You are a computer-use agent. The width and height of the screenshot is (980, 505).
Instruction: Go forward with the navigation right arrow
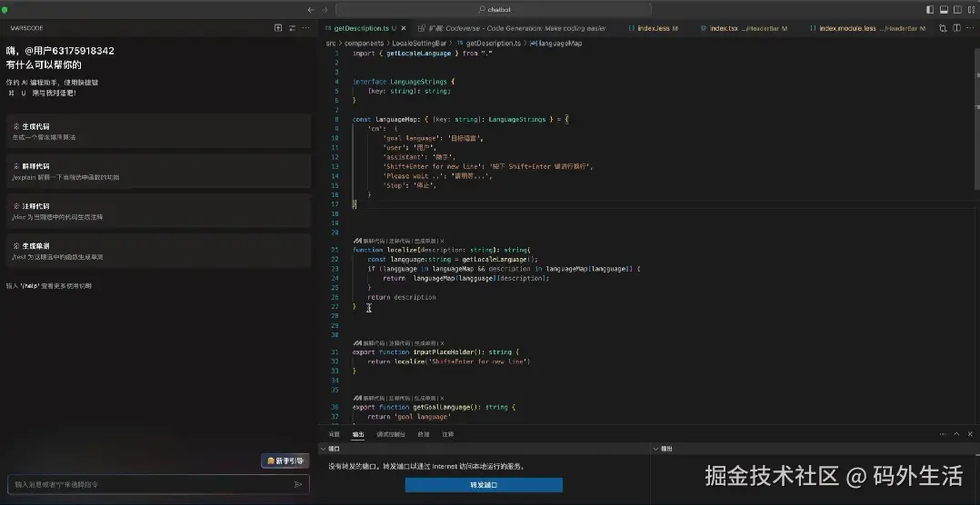[x=325, y=9]
